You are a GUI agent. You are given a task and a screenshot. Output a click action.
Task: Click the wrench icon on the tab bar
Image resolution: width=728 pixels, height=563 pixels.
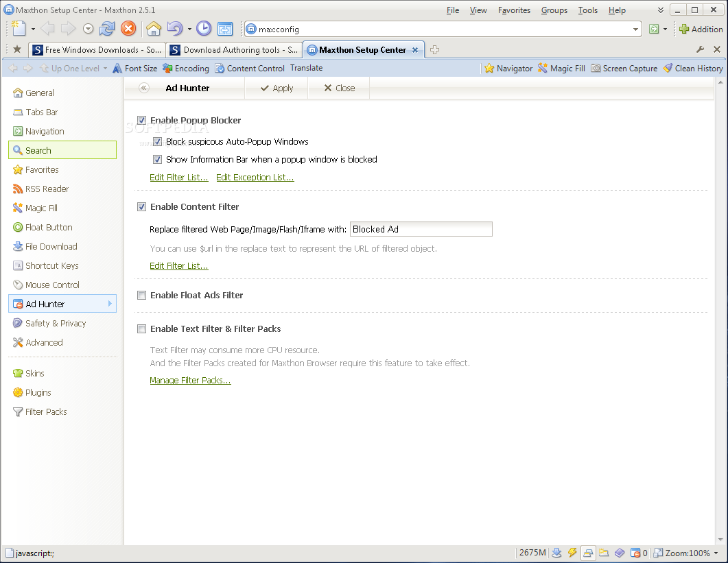coord(700,49)
